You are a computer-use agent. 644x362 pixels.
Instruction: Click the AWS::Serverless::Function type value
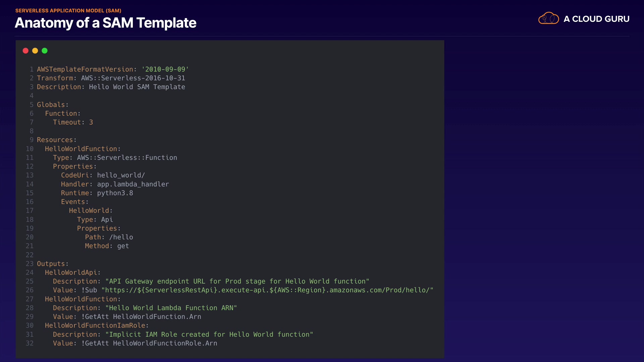tap(127, 158)
